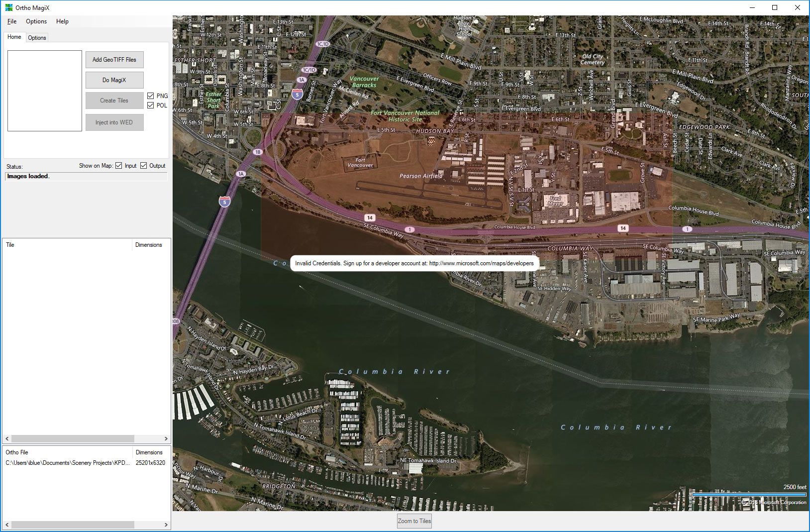810x532 pixels.
Task: Click the Interstate 5 shield on the bridge
Action: (224, 202)
